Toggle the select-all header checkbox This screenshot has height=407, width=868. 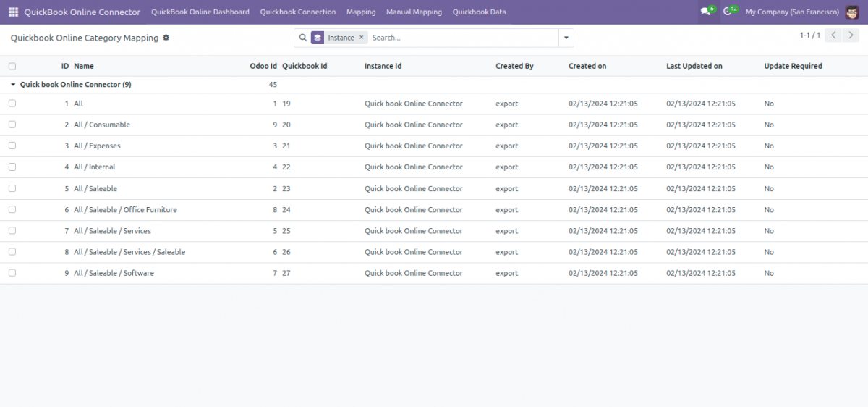pyautogui.click(x=12, y=66)
